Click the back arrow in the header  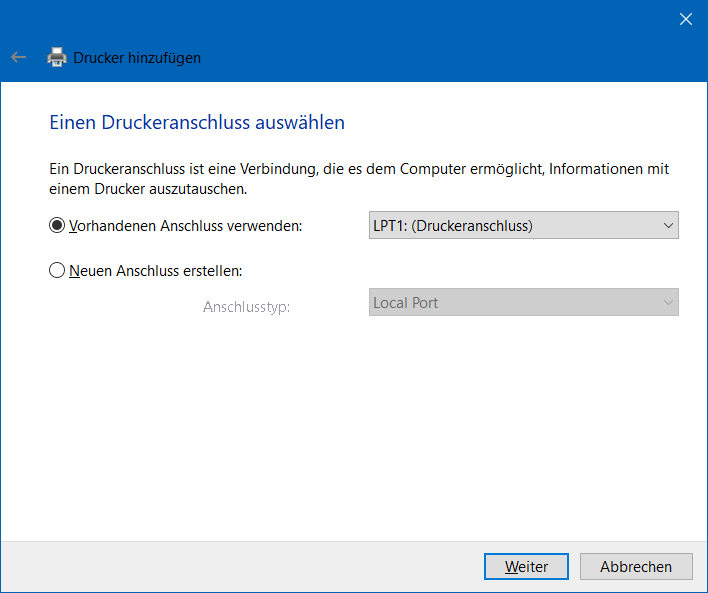click(x=18, y=58)
